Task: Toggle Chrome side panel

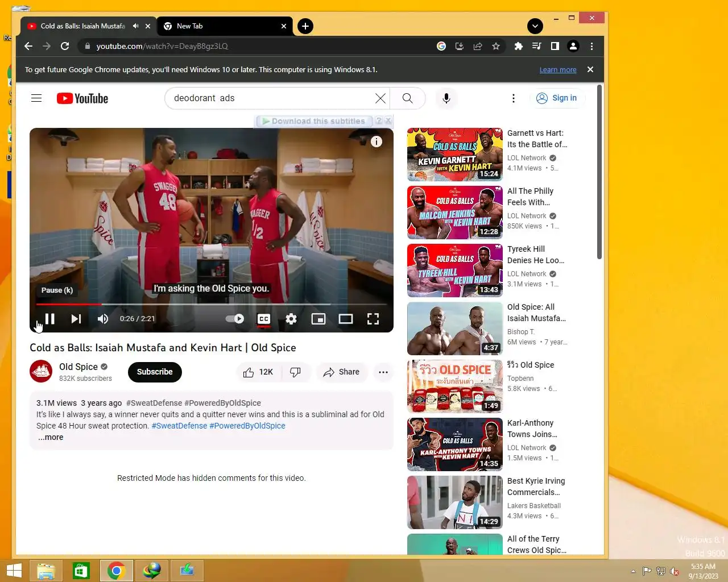Action: [555, 46]
